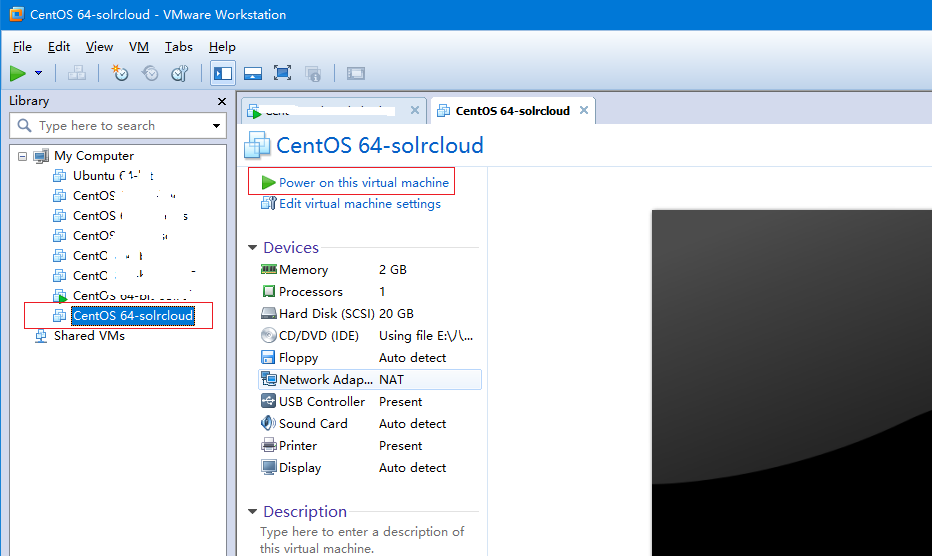932x556 pixels.
Task: Click the Send Ctrl+Alt+Del toolbar icon
Action: (77, 73)
